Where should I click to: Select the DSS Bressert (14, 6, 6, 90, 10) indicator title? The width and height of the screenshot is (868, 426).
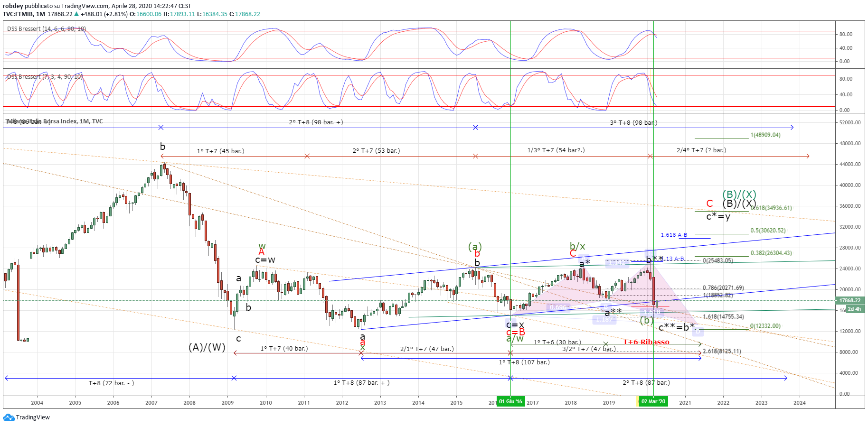[x=47, y=29]
